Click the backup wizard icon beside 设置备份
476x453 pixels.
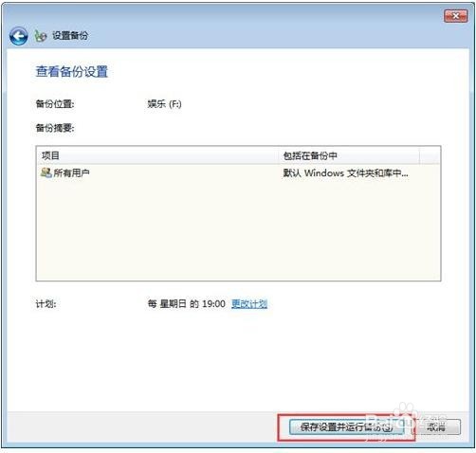coord(41,36)
